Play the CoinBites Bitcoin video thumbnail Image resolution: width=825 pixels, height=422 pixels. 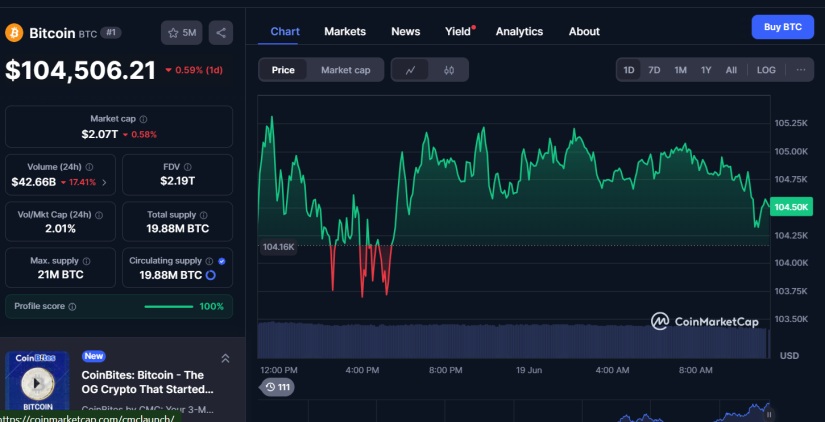(37, 384)
